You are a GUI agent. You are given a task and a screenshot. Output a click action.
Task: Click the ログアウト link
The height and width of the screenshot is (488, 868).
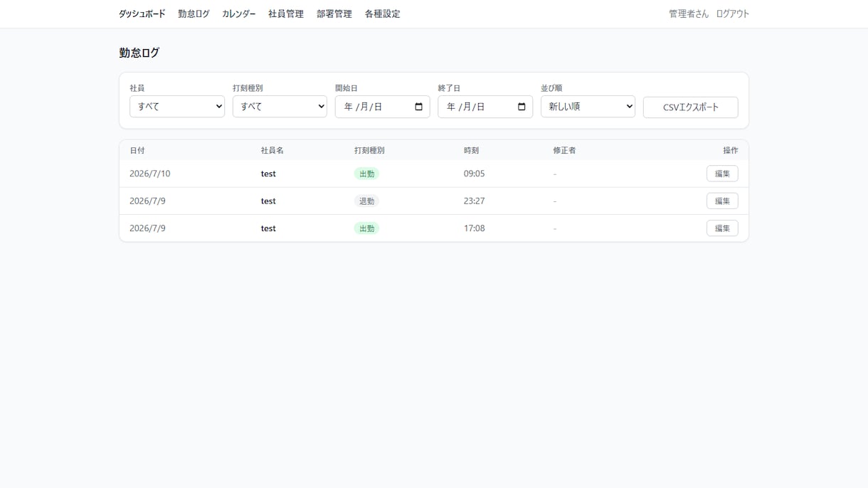(x=733, y=14)
